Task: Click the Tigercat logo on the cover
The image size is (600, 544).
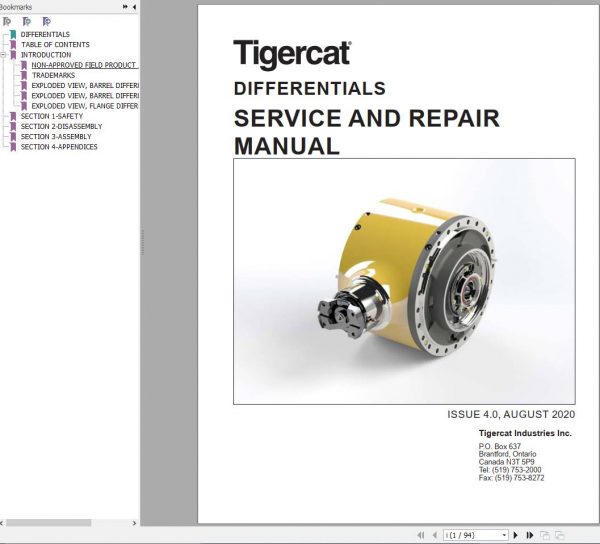Action: (292, 55)
